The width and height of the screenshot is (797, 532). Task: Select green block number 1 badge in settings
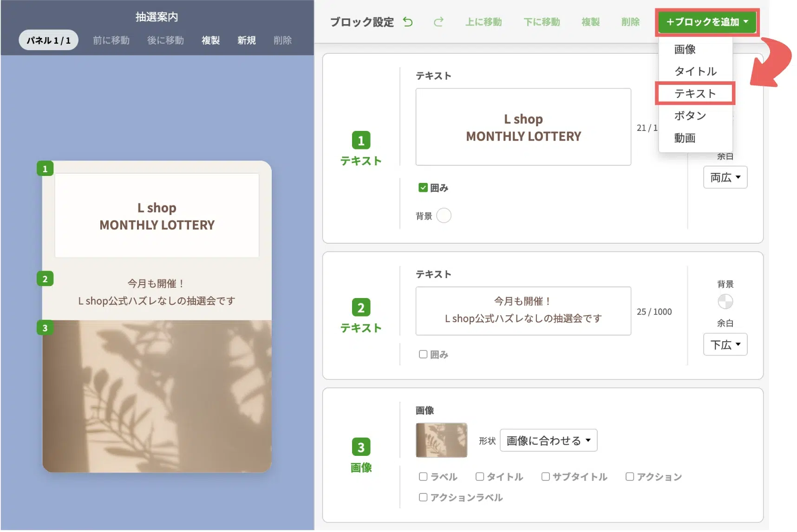(361, 140)
